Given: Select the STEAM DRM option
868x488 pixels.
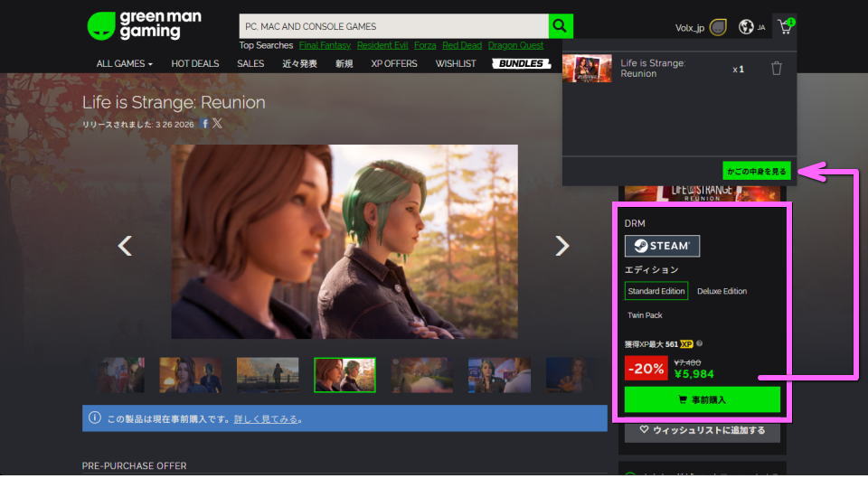Looking at the screenshot, I should tap(662, 246).
